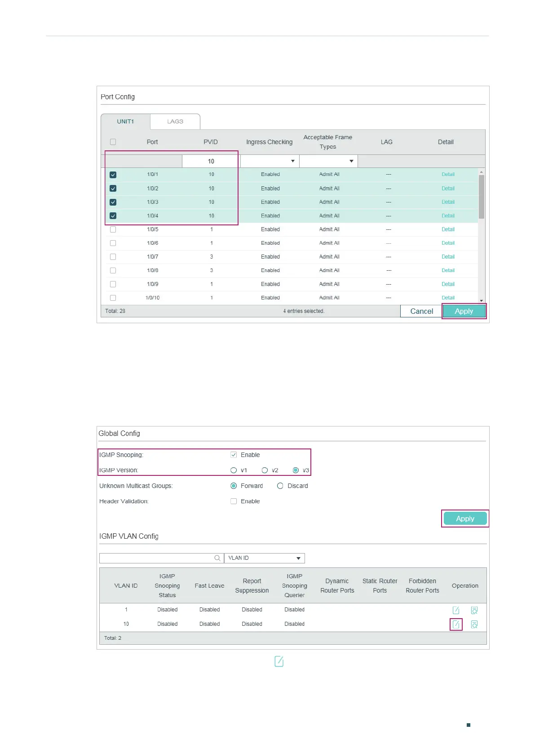535x756 pixels.
Task: Open details icon for VLAN 1 row
Action: [x=474, y=610]
